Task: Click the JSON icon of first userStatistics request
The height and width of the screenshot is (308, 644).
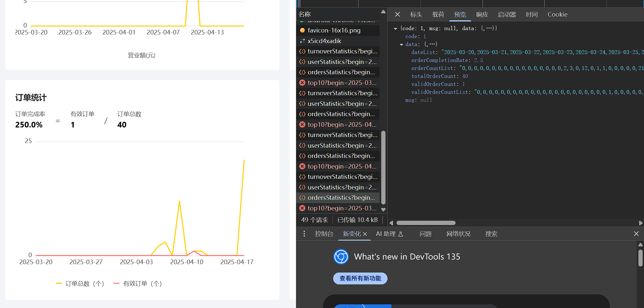Action: (x=302, y=62)
